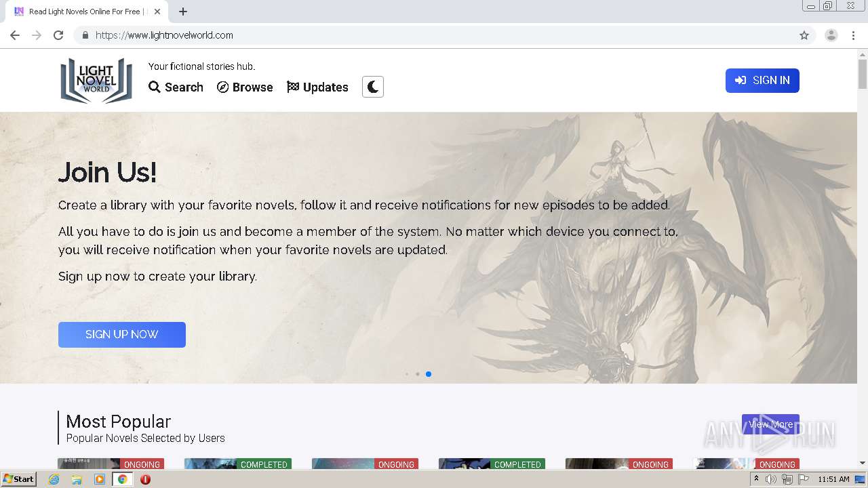Open the File Explorer taskbar icon
The width and height of the screenshot is (868, 488).
pyautogui.click(x=77, y=479)
